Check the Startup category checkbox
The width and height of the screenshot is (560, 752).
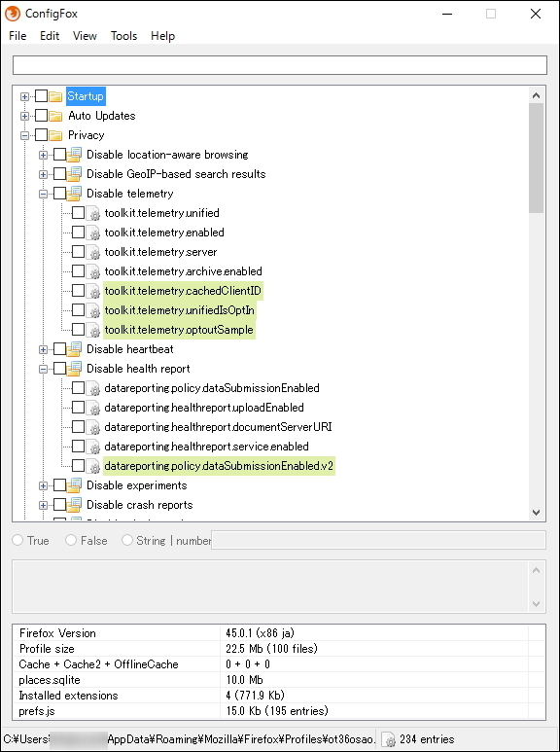(x=41, y=96)
